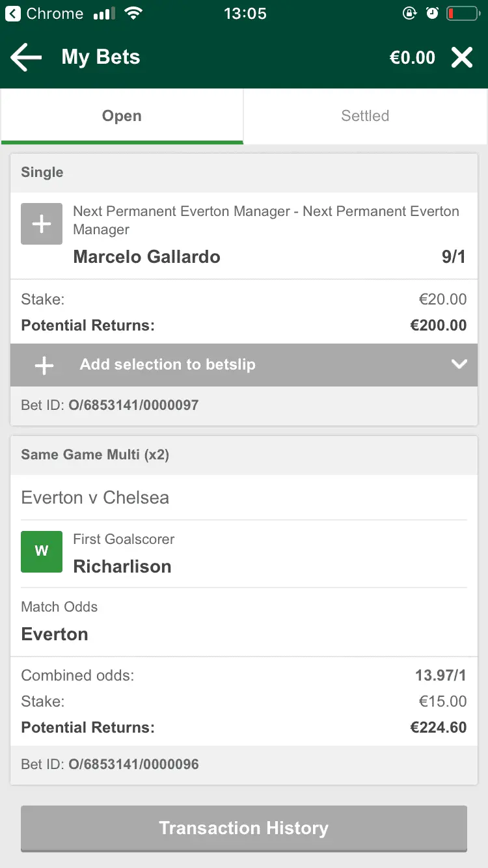Tap the alarm clock status icon
488x868 pixels.
[432, 14]
